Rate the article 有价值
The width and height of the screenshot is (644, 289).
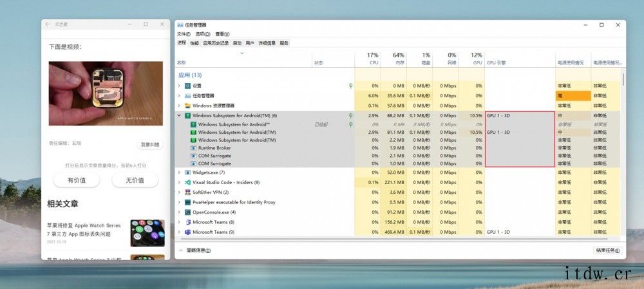point(77,180)
